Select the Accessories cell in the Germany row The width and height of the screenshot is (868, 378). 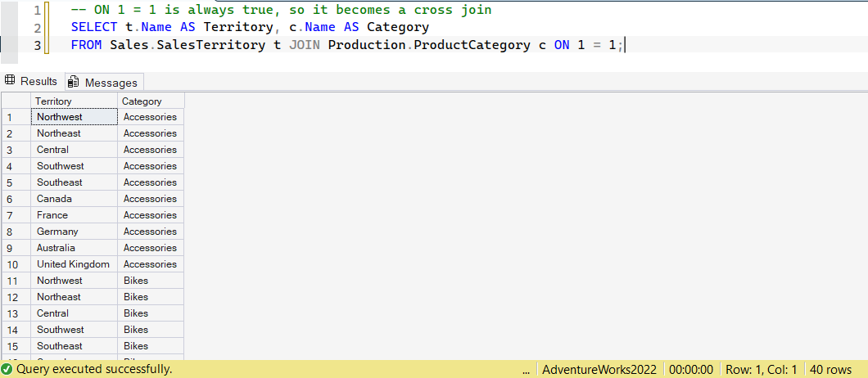click(x=151, y=232)
